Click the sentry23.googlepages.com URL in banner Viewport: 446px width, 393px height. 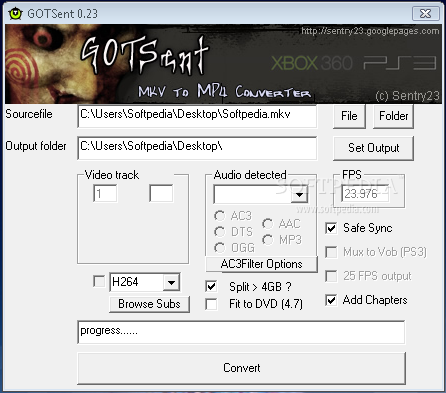(370, 31)
